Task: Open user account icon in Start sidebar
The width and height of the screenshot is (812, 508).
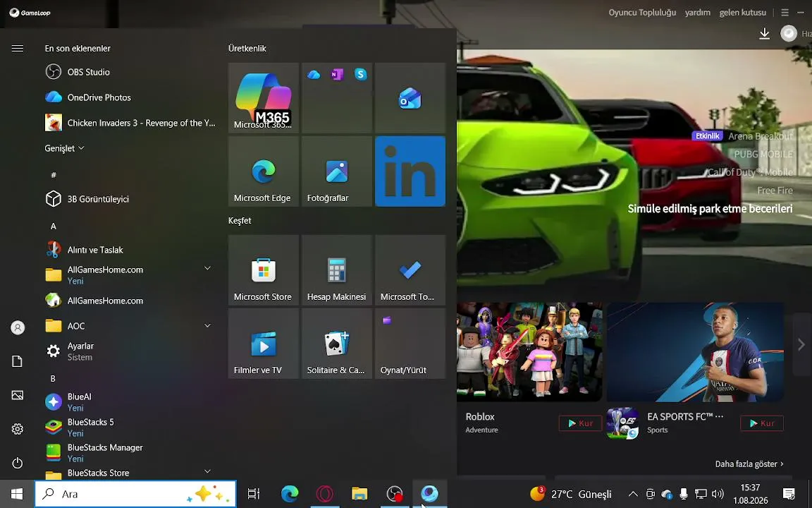Action: tap(18, 327)
